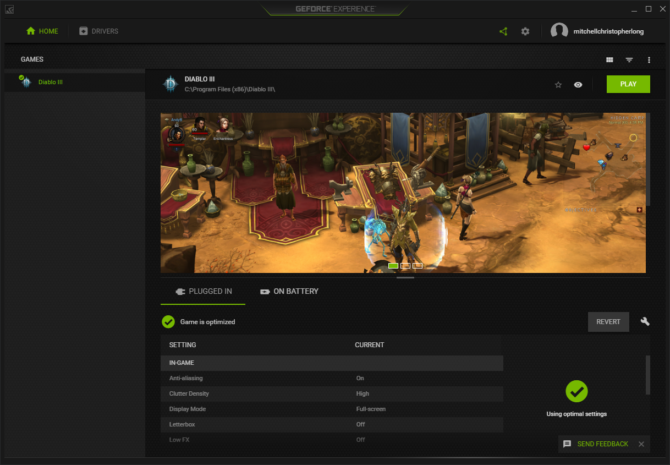Open the three-dot more options menu
This screenshot has width=670, height=465.
649,60
